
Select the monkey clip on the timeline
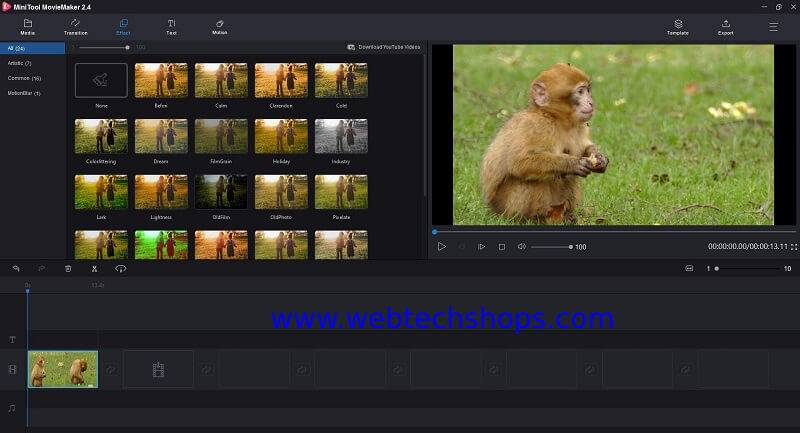click(x=63, y=369)
